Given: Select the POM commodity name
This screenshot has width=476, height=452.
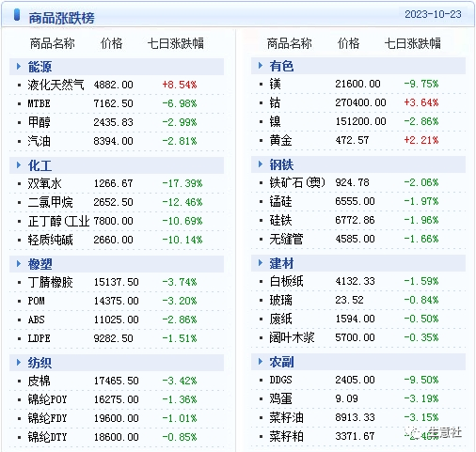Looking at the screenshot, I should pyautogui.click(x=36, y=301).
